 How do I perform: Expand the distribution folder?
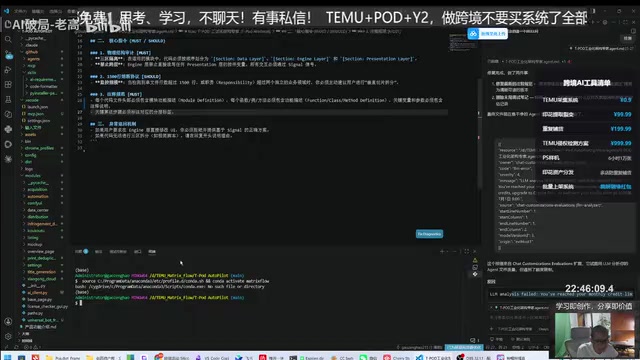pos(38,217)
